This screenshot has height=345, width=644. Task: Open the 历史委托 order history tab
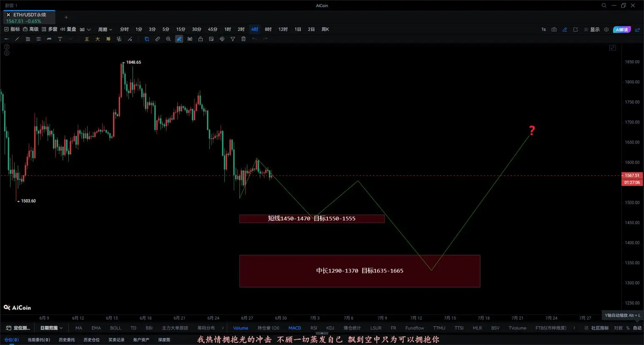coord(67,340)
